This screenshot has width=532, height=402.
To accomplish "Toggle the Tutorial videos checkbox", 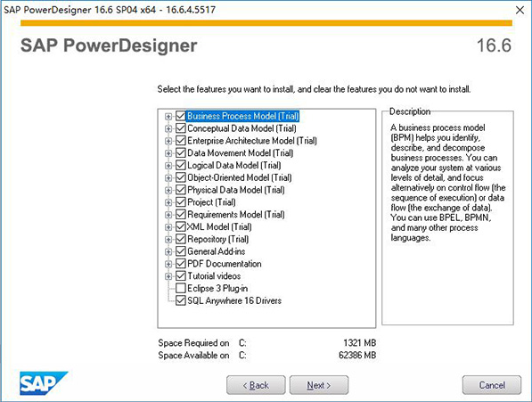I will (181, 276).
